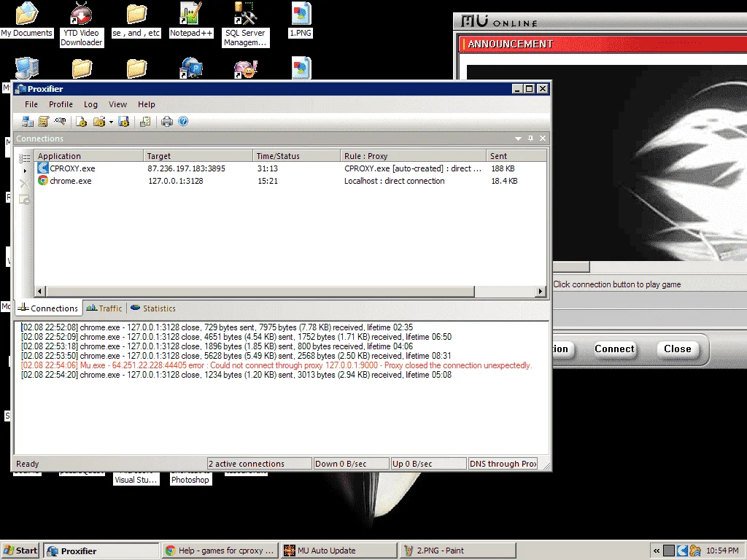Click Close in the MU Online launcher
Image resolution: width=747 pixels, height=560 pixels.
(x=678, y=349)
